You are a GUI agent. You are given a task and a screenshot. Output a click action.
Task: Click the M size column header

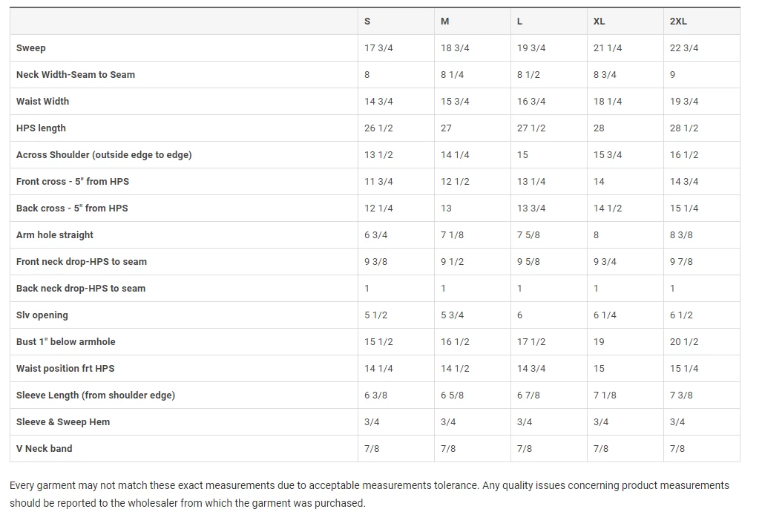[x=444, y=22]
